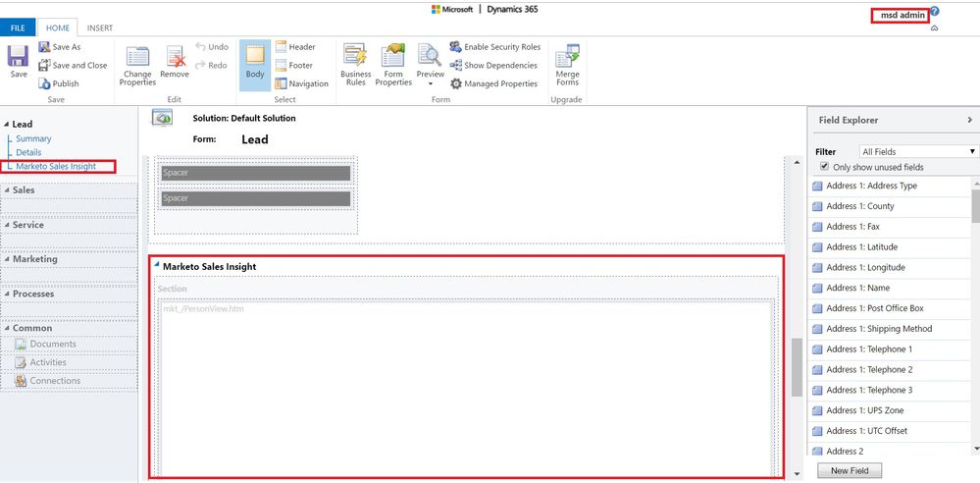The height and width of the screenshot is (483, 980).
Task: Click the form canvas scroll down arrow
Action: click(797, 473)
